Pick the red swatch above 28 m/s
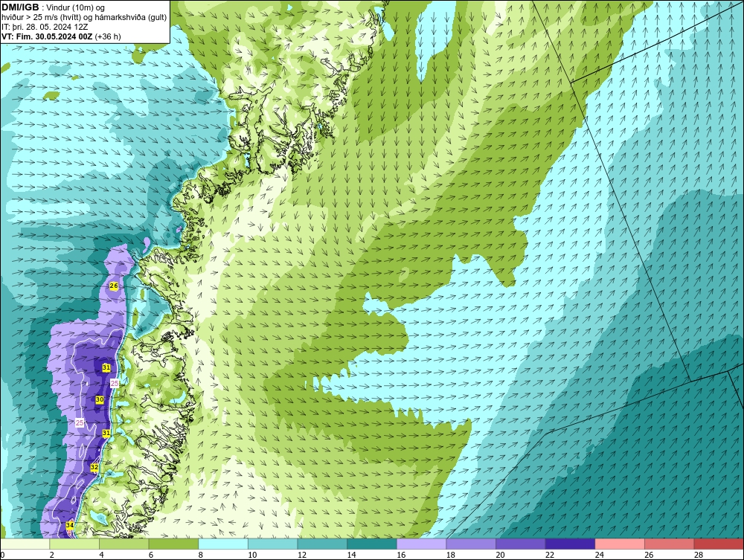Viewport: 744px width, 560px height. tap(719, 544)
